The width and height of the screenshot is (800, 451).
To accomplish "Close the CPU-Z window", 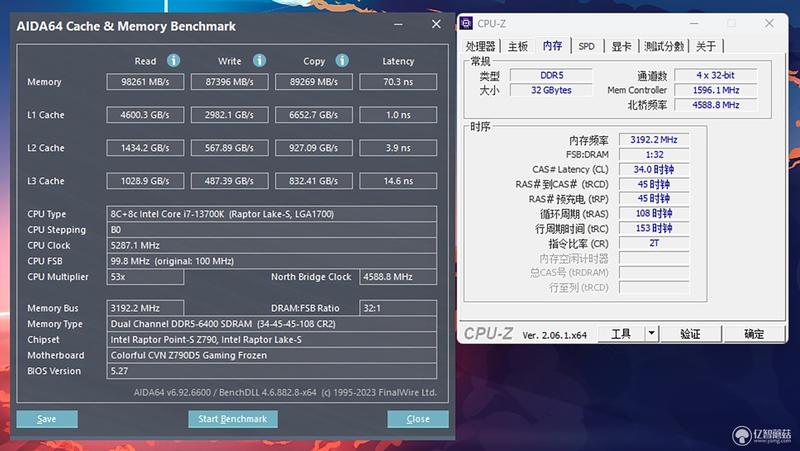I will point(769,23).
